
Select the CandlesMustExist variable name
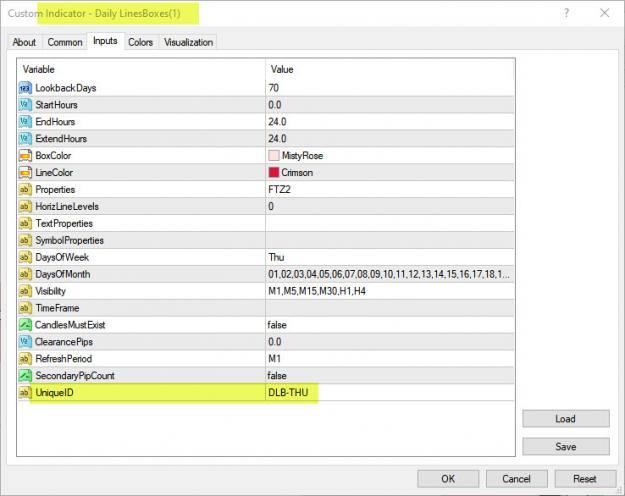70,325
